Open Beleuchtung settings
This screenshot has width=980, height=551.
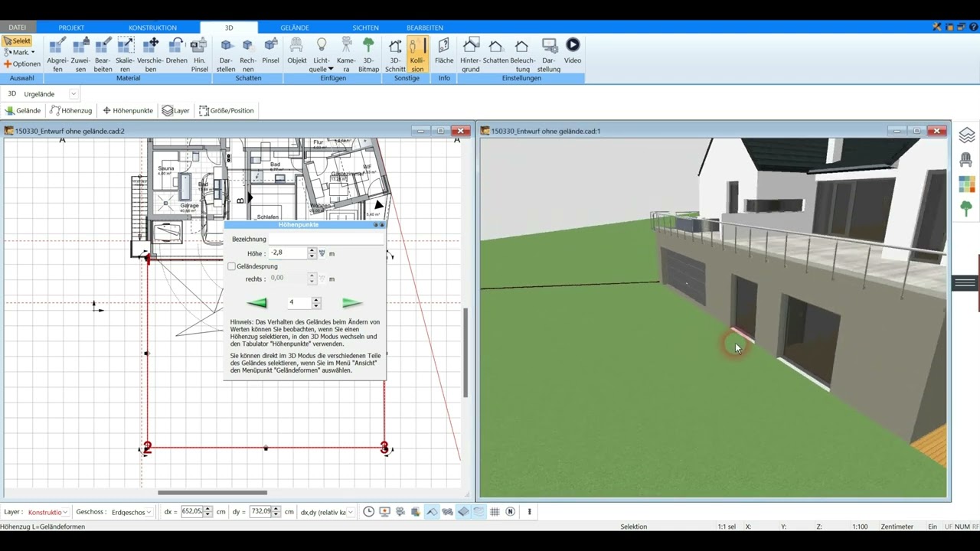coord(522,54)
